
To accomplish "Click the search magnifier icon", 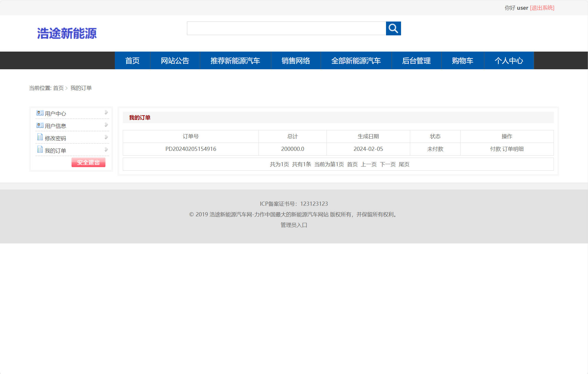I will click(x=393, y=29).
